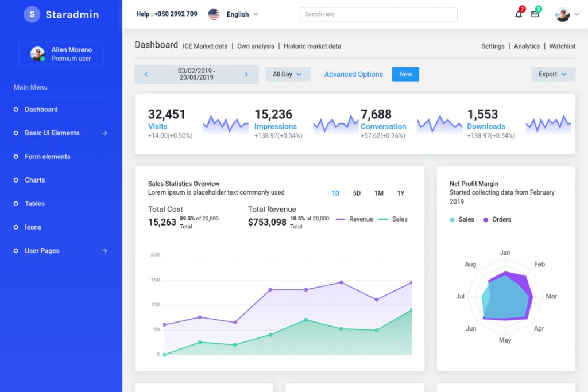Open the Advanced Options link
The width and height of the screenshot is (588, 392).
coord(353,74)
